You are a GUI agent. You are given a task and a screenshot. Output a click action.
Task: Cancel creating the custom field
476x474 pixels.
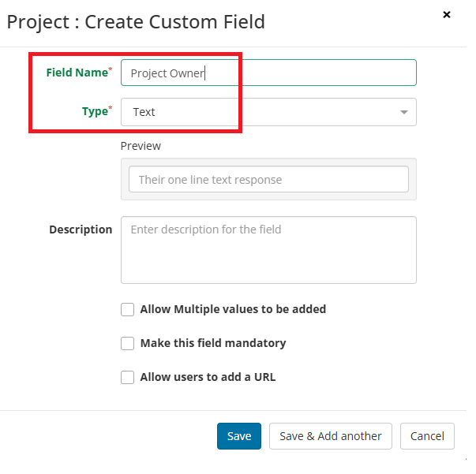pyautogui.click(x=427, y=436)
